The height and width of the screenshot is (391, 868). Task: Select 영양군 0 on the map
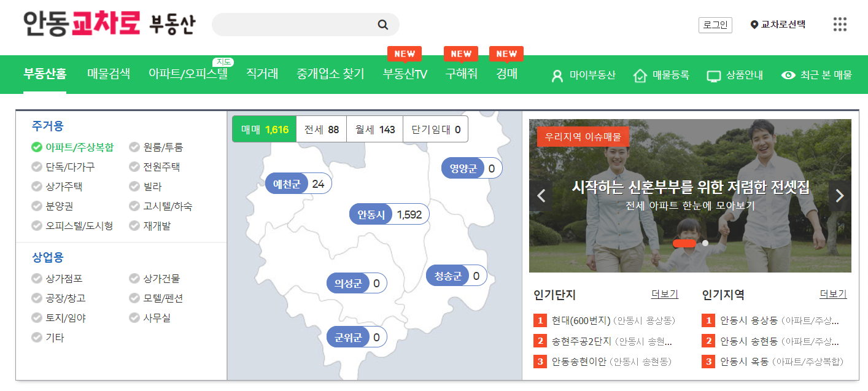click(x=472, y=168)
